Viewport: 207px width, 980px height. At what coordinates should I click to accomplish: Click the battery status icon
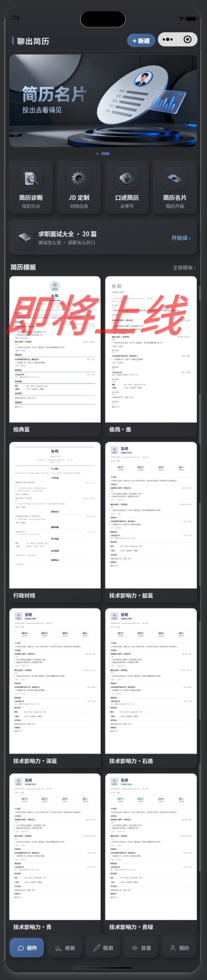point(191,19)
